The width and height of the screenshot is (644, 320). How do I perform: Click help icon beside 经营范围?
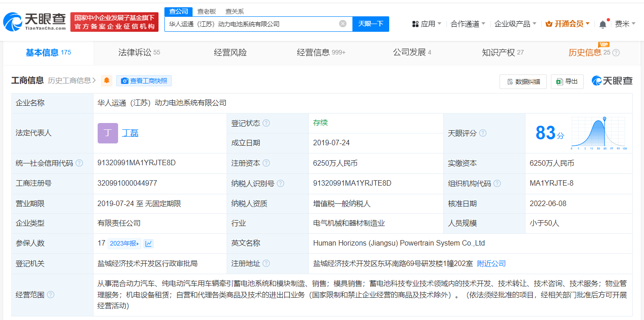click(x=50, y=295)
